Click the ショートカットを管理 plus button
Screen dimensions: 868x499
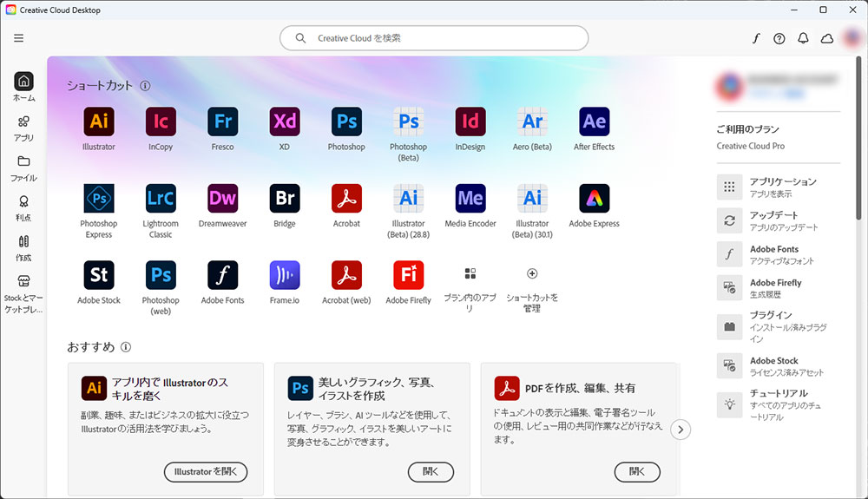pos(532,274)
